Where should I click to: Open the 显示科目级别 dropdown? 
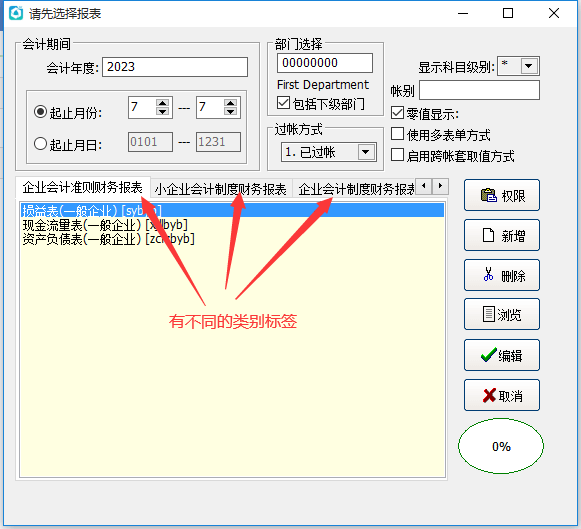(x=529, y=66)
